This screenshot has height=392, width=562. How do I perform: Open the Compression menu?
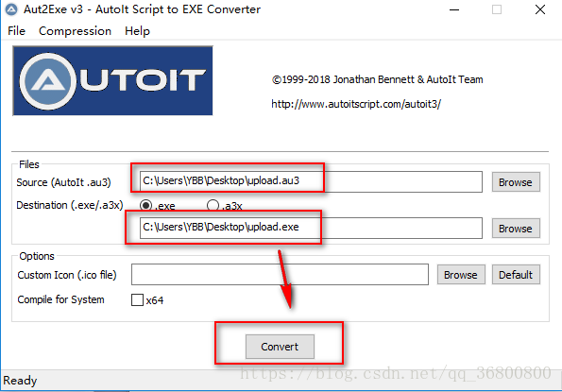click(75, 31)
